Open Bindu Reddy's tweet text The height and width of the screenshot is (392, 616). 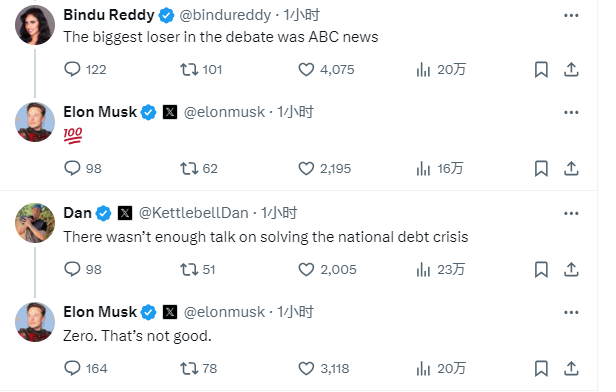[221, 37]
